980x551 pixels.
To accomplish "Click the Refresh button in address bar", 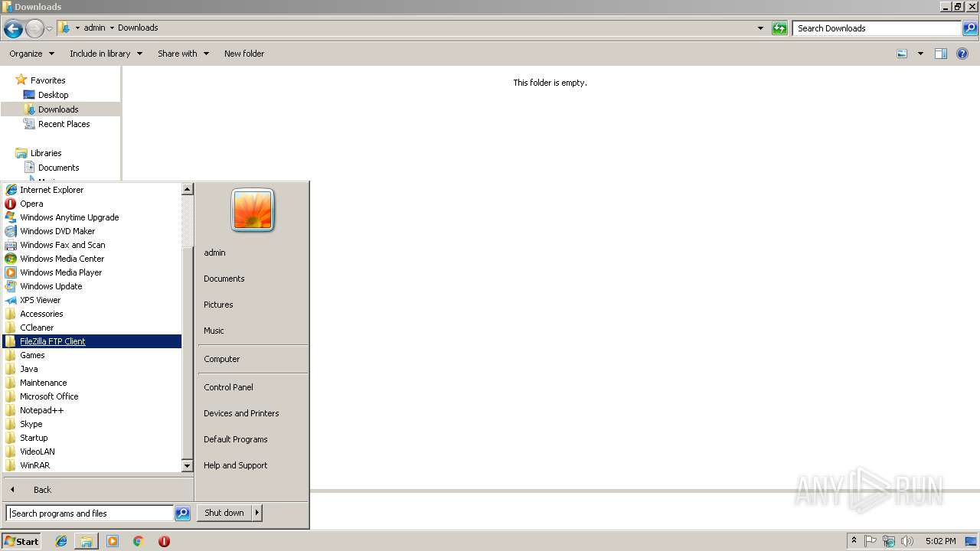I will 779,28.
